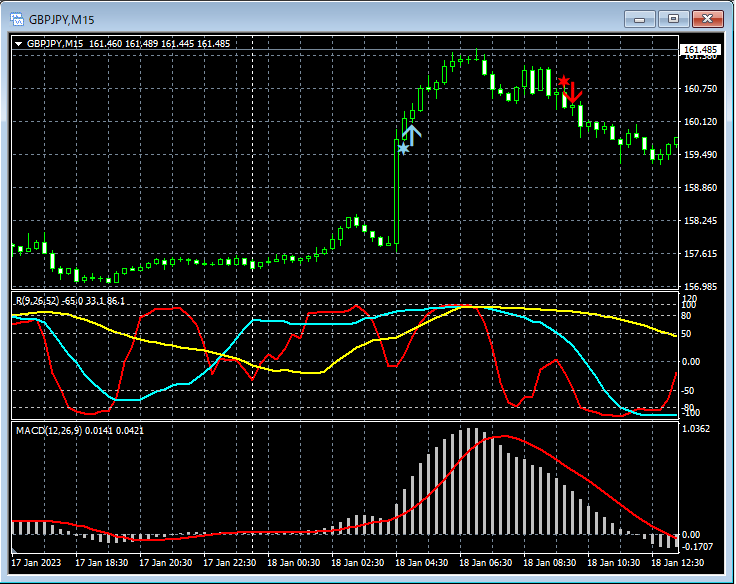Click the 158.245 price scale label
736x584 pixels.
coord(700,221)
